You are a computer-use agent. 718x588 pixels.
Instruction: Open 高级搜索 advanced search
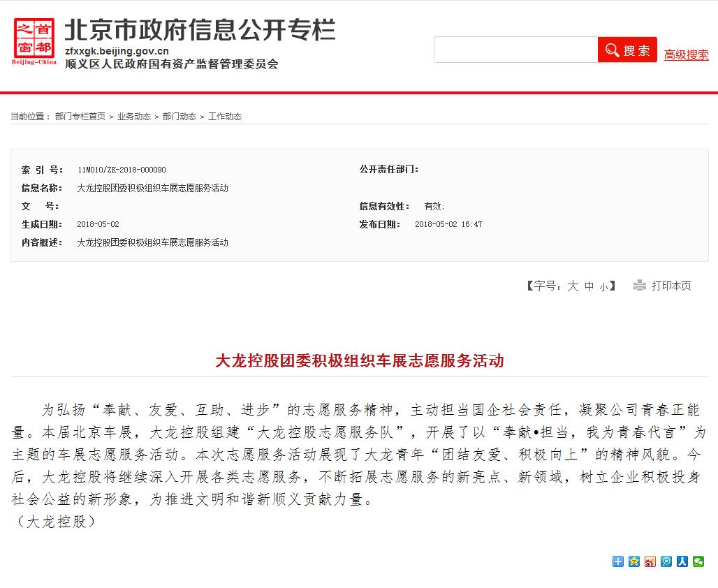tap(686, 54)
